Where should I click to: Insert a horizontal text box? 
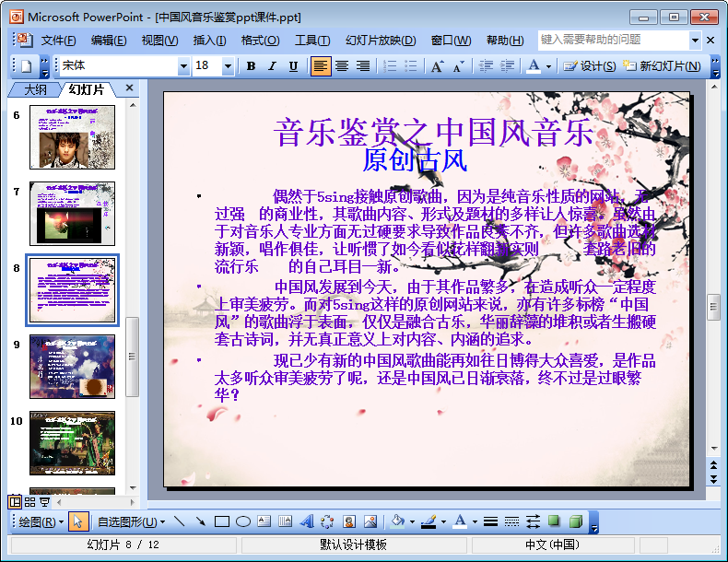pyautogui.click(x=264, y=522)
